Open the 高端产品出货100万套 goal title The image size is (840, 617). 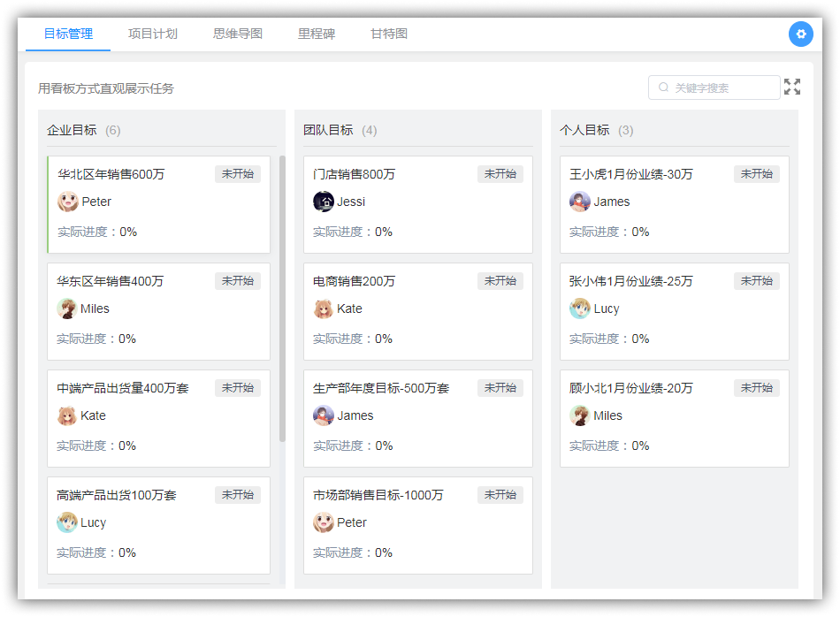tap(116, 495)
